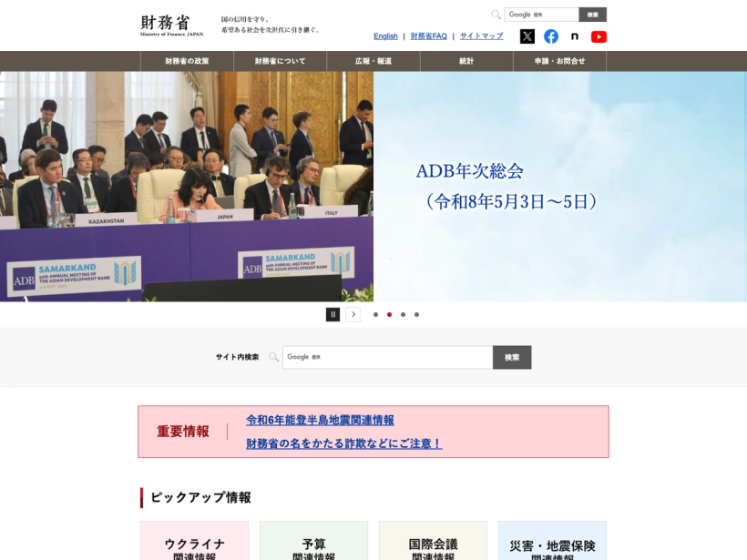Open the 申請・お問合せ menu
Image resolution: width=747 pixels, height=560 pixels.
click(559, 61)
